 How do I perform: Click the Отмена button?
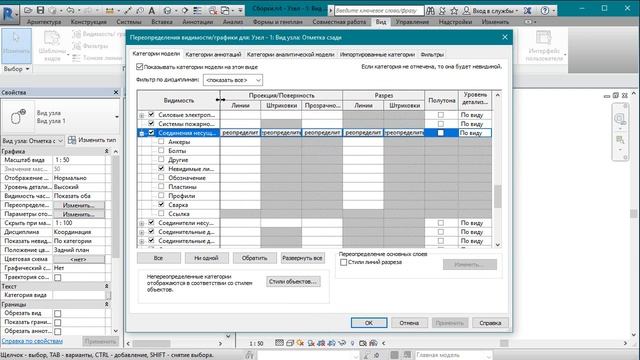[409, 323]
